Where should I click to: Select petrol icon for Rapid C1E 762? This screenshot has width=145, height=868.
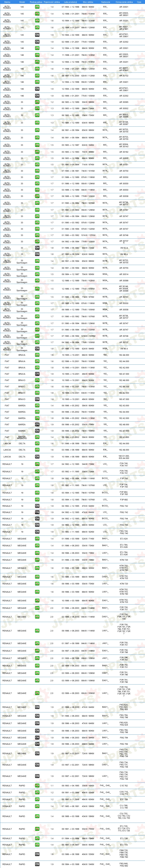coord(37,785)
